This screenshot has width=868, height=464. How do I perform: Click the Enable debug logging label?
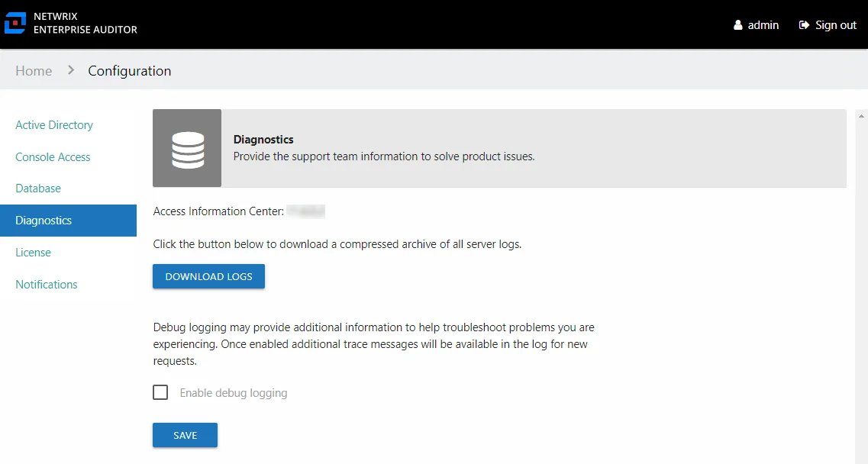234,393
